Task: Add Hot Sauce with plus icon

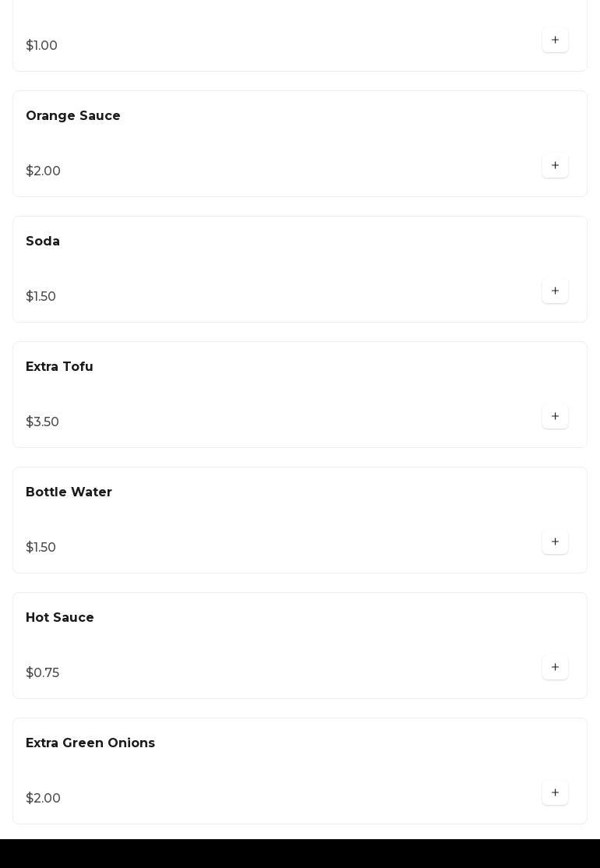Action: (555, 668)
